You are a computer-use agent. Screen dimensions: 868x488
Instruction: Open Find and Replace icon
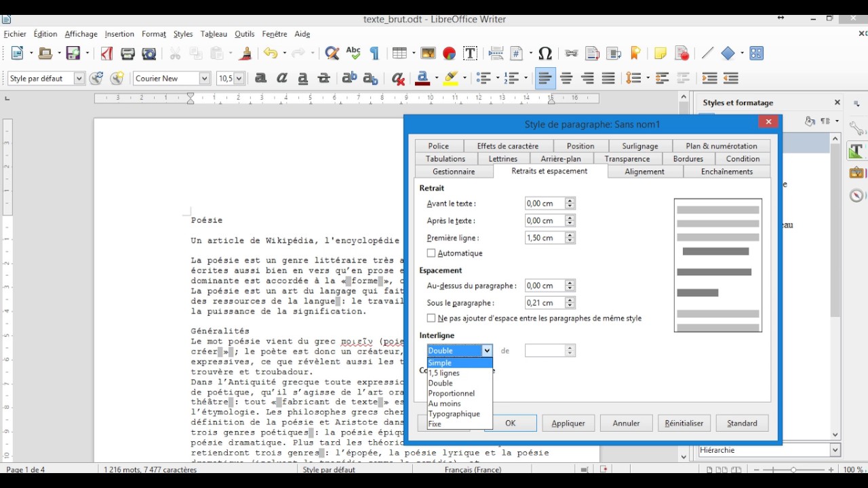pyautogui.click(x=332, y=54)
